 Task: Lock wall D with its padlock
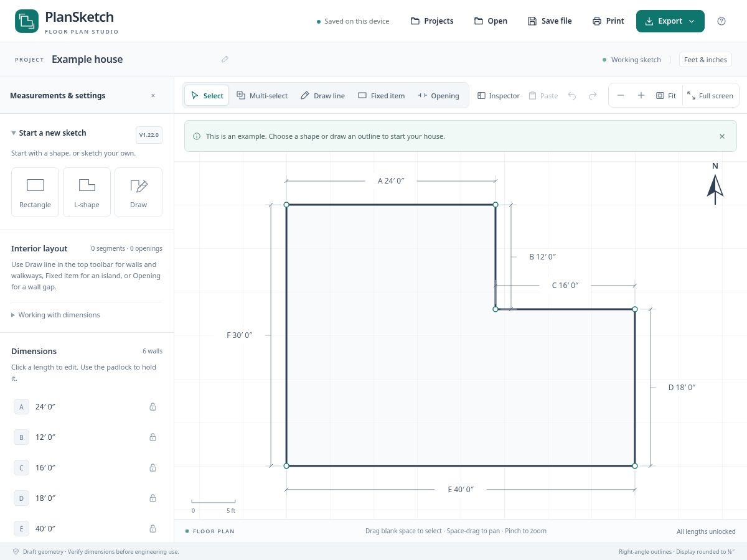coord(153,498)
